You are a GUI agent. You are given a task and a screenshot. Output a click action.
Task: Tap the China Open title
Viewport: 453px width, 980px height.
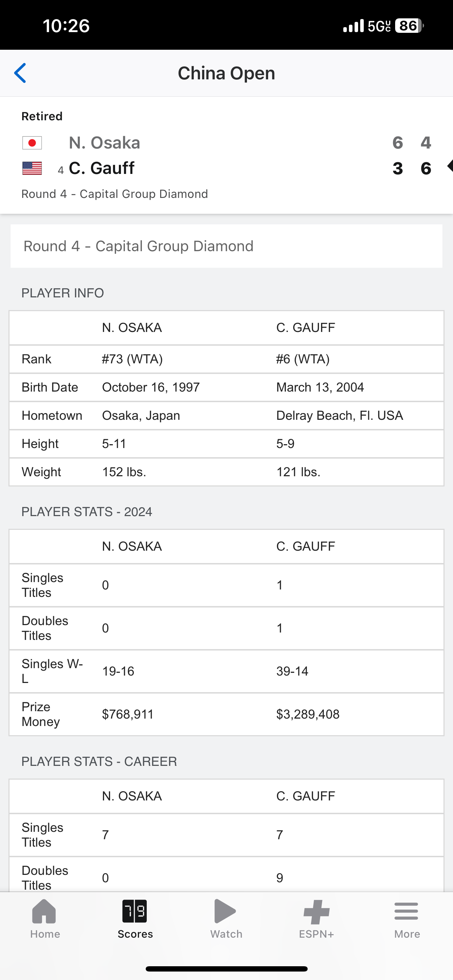click(226, 73)
